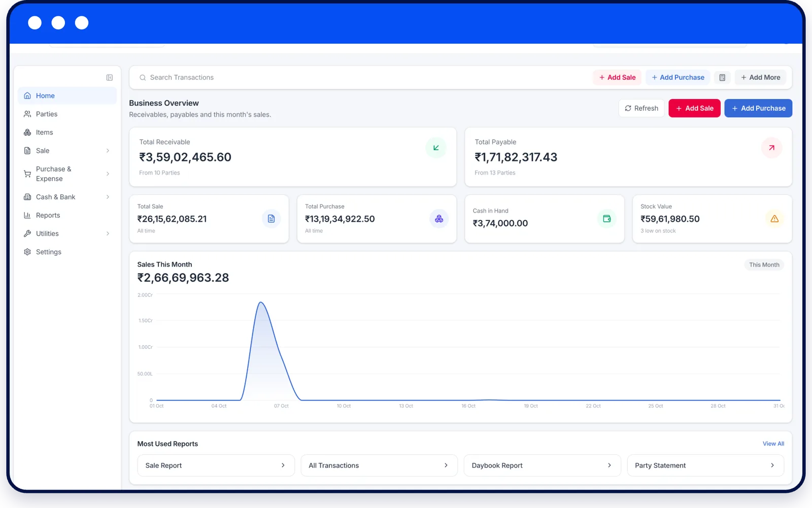Click the Cash & Bank building icon

pos(27,197)
